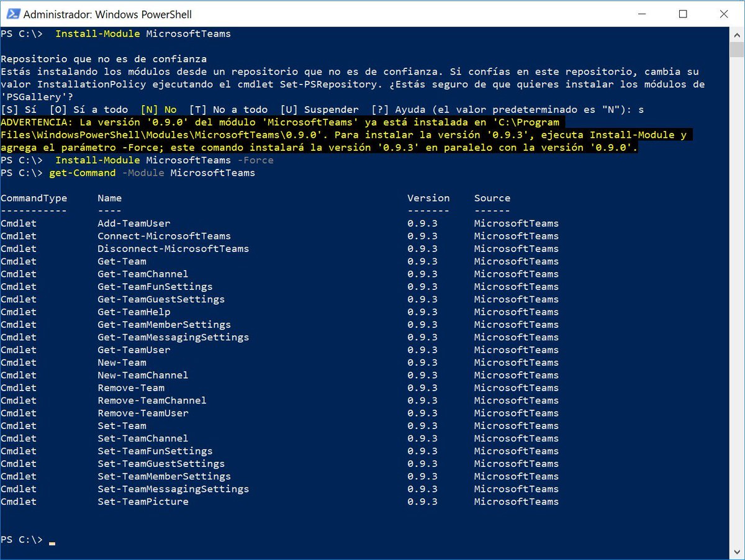Select the Disconnect-MicrosoftTeams cmdlet name
Screen dimensions: 745x560
(173, 248)
